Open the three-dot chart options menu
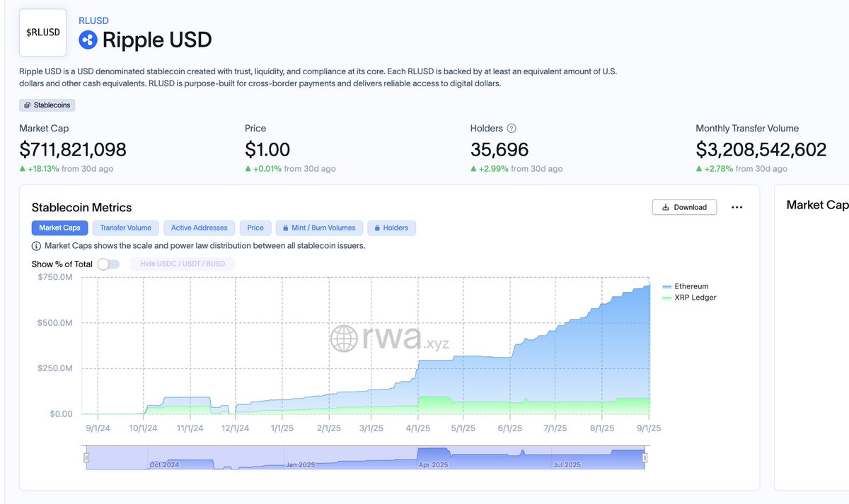Image resolution: width=849 pixels, height=504 pixels. click(x=737, y=207)
